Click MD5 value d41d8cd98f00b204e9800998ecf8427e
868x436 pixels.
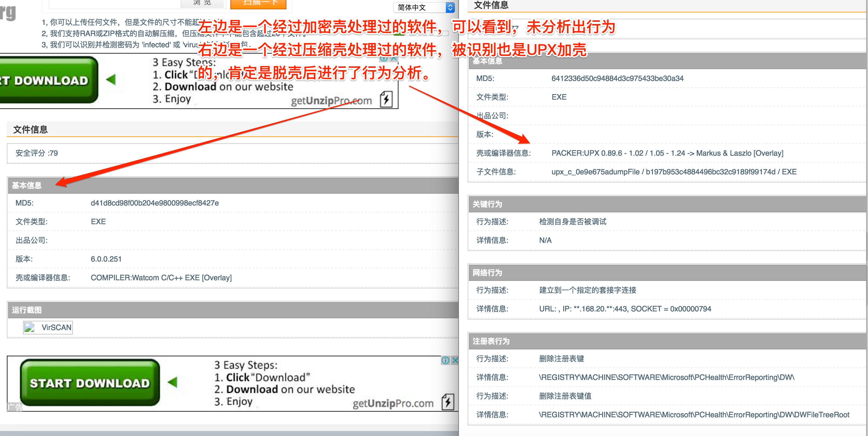pyautogui.click(x=155, y=203)
